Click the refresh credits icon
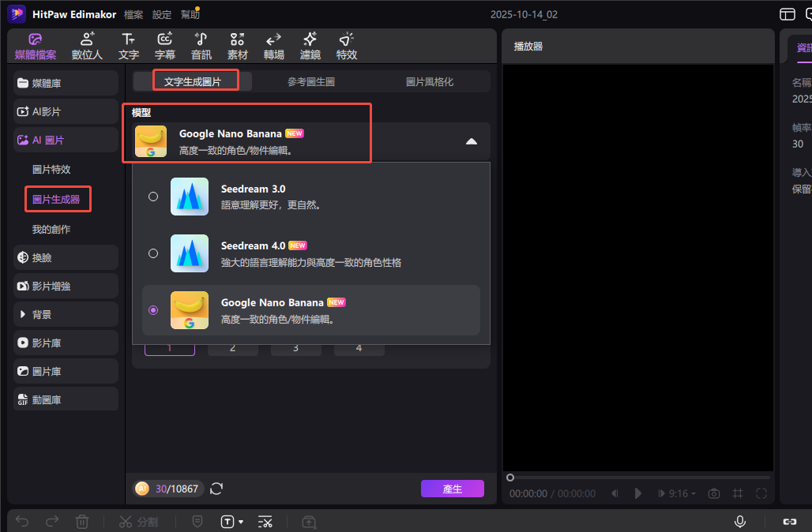 216,489
